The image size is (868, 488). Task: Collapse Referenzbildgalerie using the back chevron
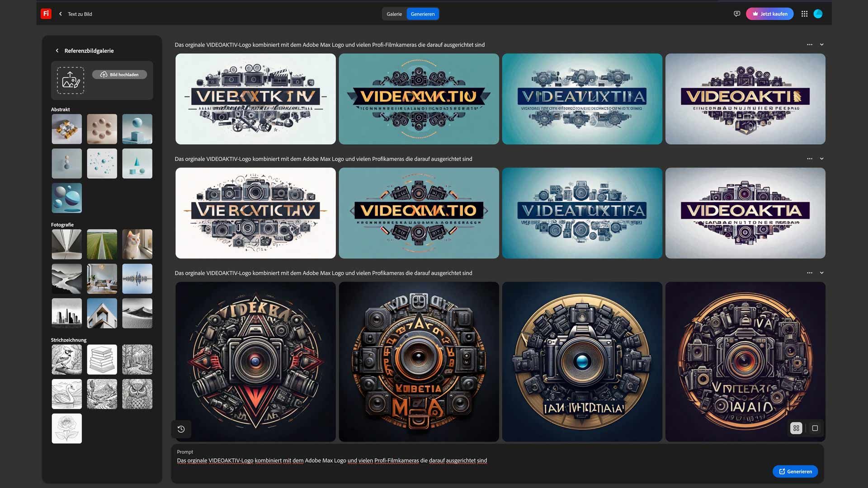pos(57,50)
